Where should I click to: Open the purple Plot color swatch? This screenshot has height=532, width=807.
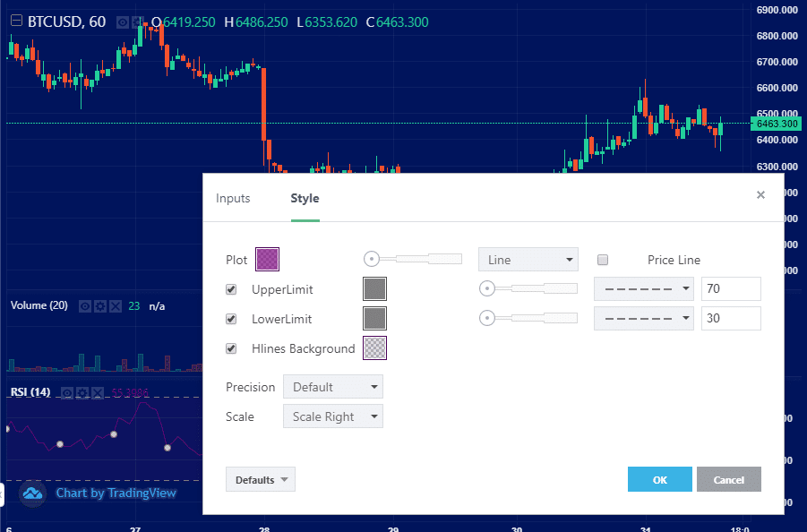click(x=268, y=260)
